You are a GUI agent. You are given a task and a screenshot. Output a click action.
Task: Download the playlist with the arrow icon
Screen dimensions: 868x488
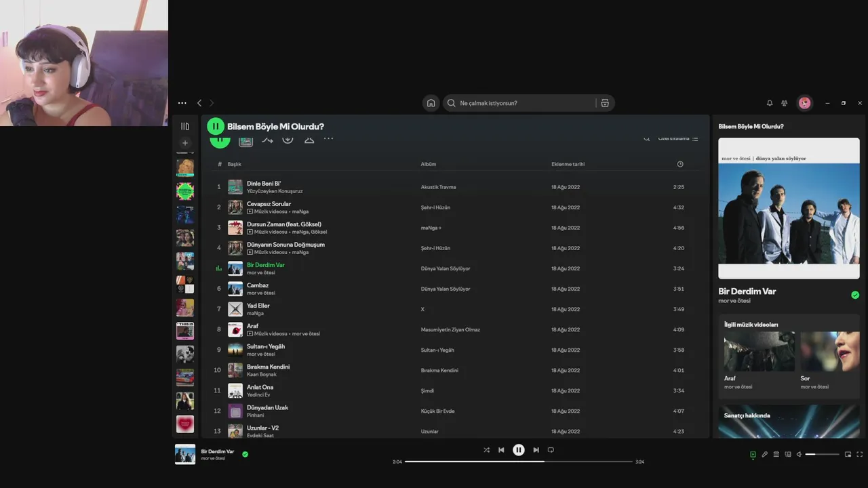(288, 139)
